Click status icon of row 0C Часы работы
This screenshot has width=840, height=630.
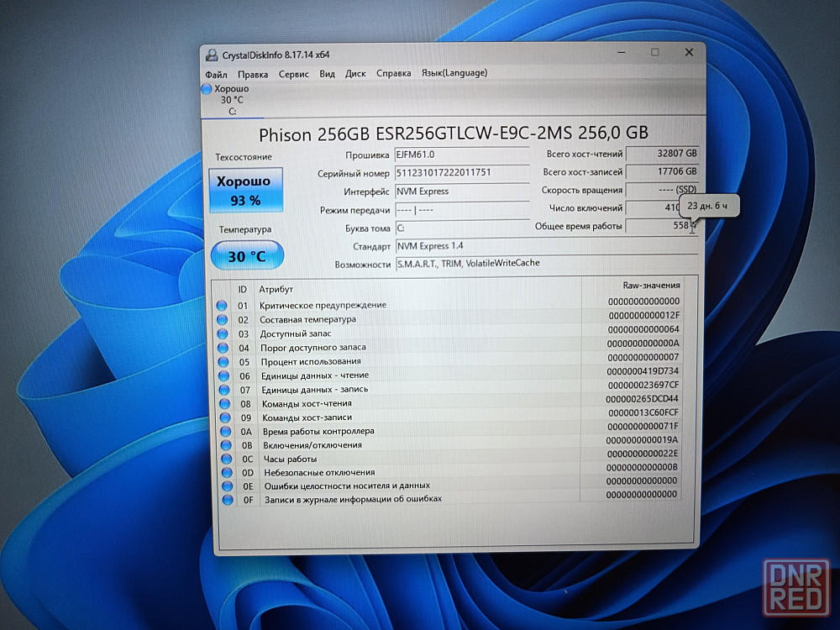[x=227, y=459]
